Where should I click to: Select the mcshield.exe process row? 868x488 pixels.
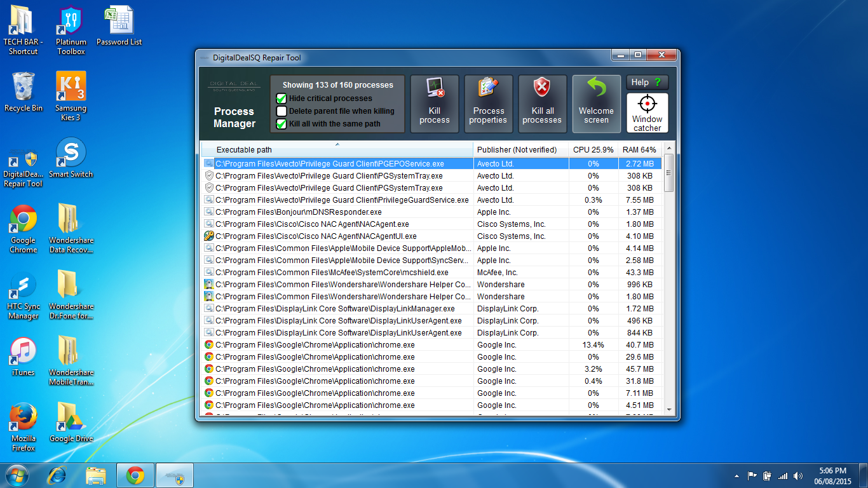432,273
